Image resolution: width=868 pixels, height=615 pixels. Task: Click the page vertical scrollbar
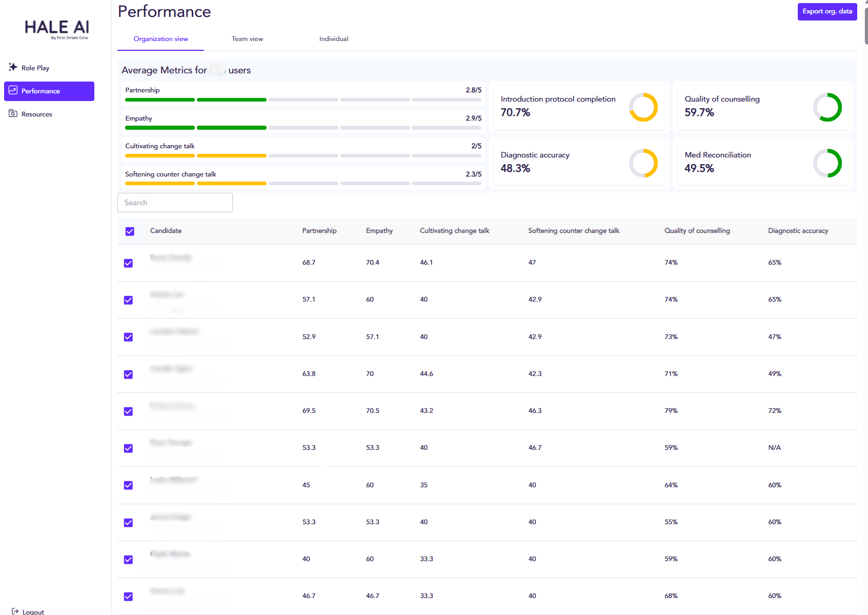(x=865, y=26)
